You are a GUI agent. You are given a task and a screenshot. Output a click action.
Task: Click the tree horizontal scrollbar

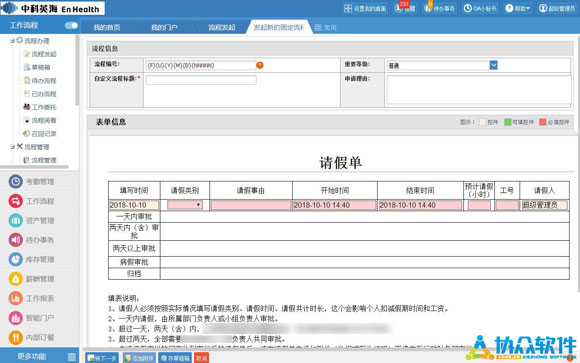point(34,167)
